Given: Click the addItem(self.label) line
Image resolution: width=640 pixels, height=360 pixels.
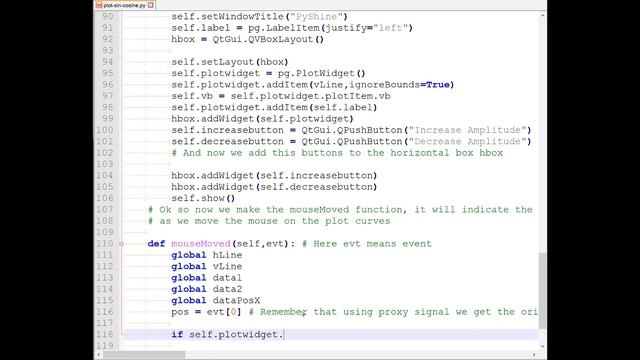Looking at the screenshot, I should 274,107.
